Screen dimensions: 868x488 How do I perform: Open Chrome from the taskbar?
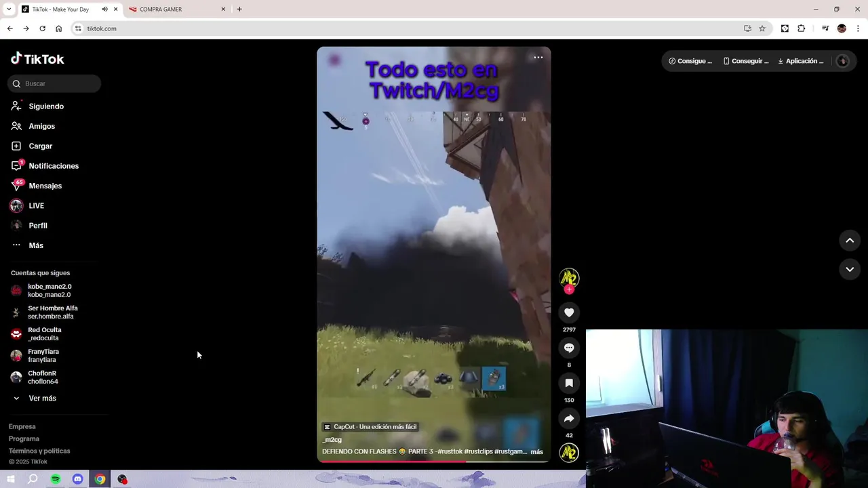(x=100, y=479)
